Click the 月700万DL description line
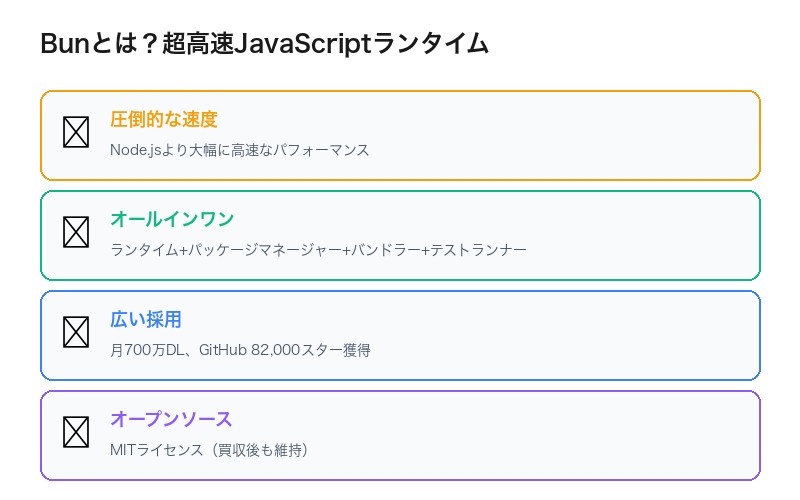800x500 pixels. point(150,350)
